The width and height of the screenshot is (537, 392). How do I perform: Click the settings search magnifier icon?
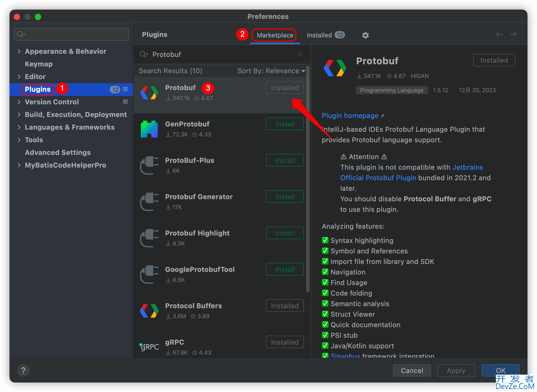pyautogui.click(x=21, y=34)
